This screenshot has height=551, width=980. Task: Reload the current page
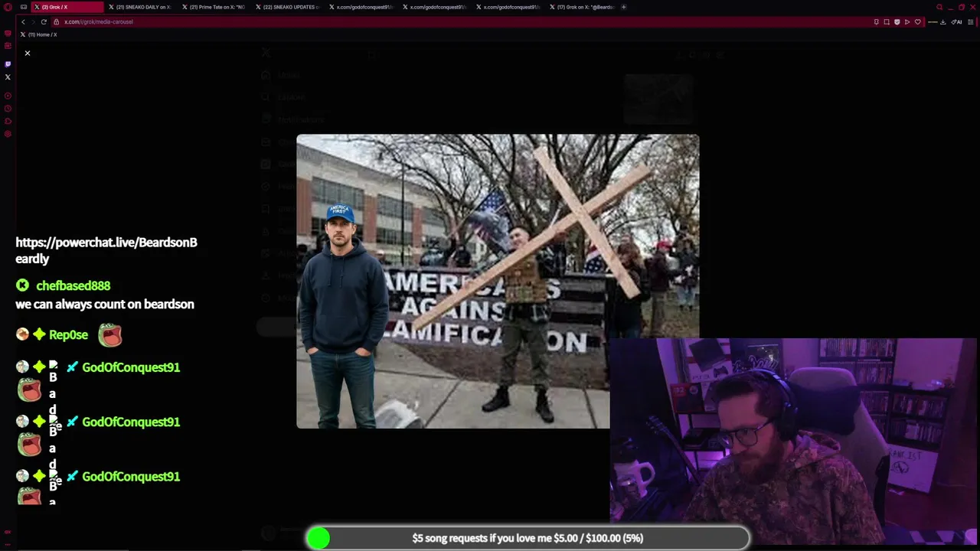click(44, 21)
